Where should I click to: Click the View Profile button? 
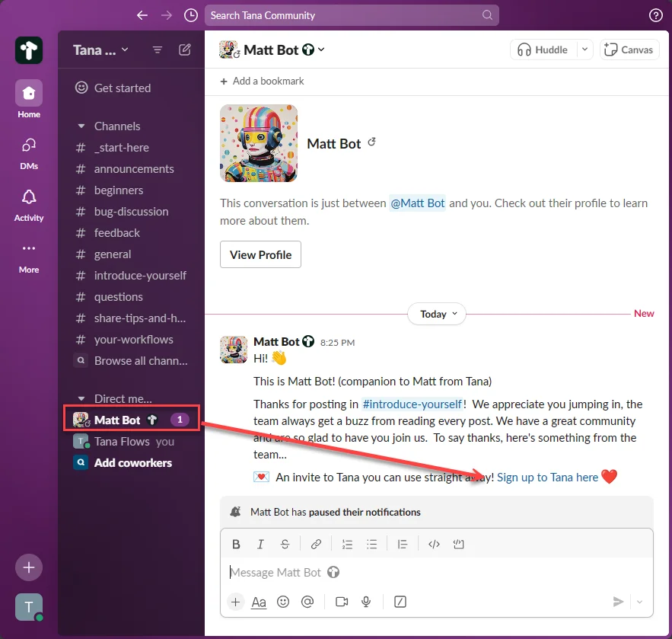260,254
